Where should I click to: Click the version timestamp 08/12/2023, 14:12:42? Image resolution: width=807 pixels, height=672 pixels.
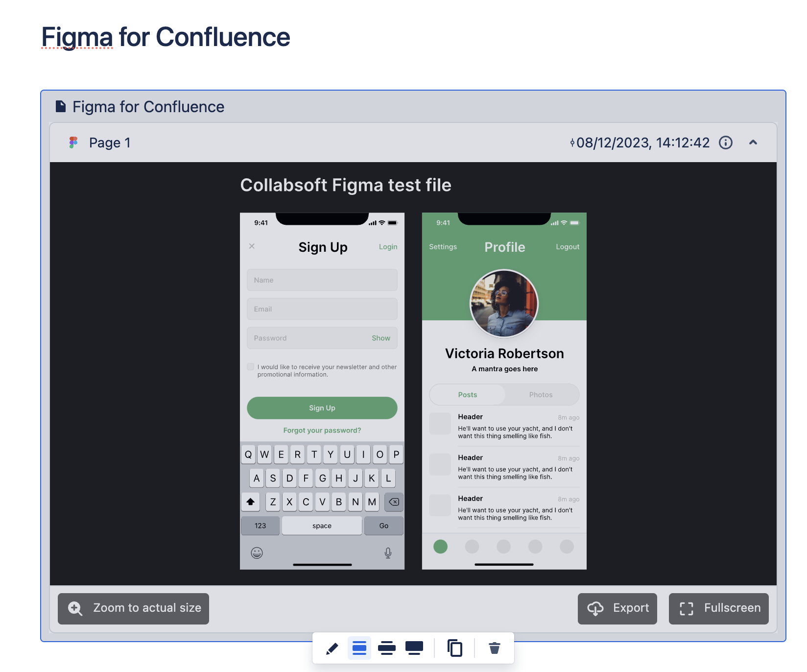point(643,143)
